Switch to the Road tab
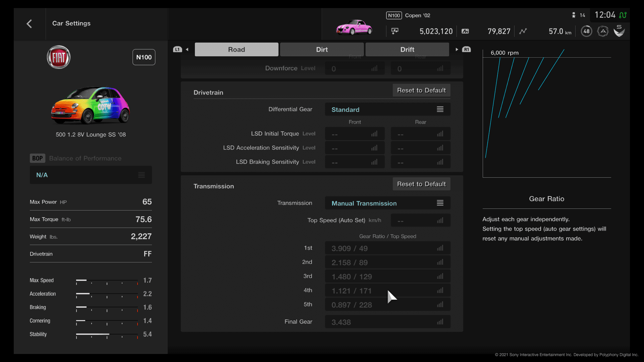644x362 pixels. click(236, 50)
